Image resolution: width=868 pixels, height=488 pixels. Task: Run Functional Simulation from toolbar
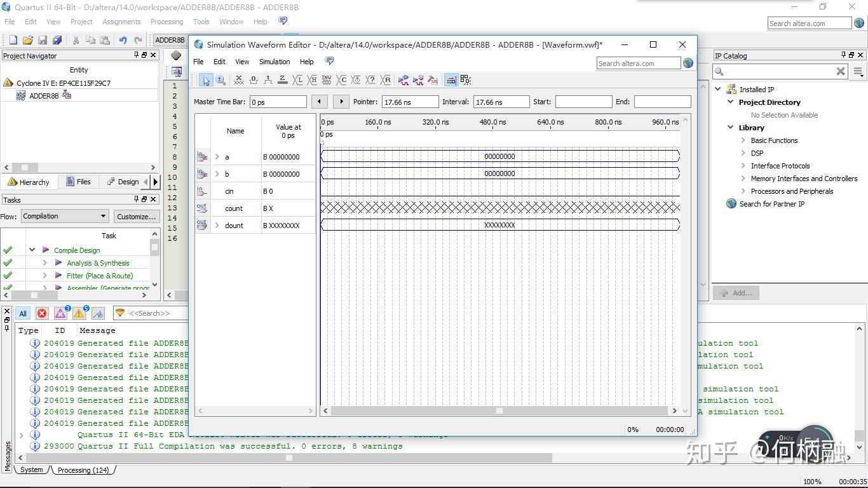point(403,80)
